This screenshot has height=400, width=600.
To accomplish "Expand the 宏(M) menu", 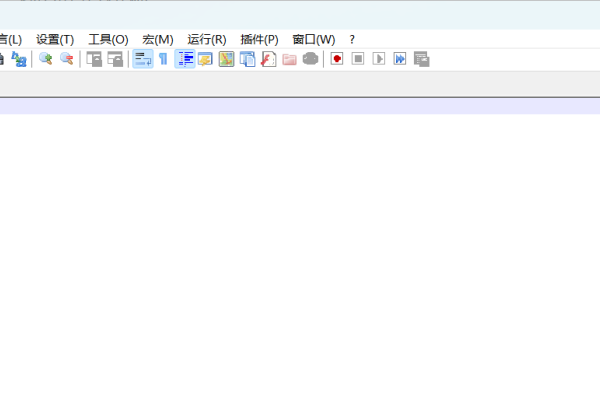I will [158, 39].
